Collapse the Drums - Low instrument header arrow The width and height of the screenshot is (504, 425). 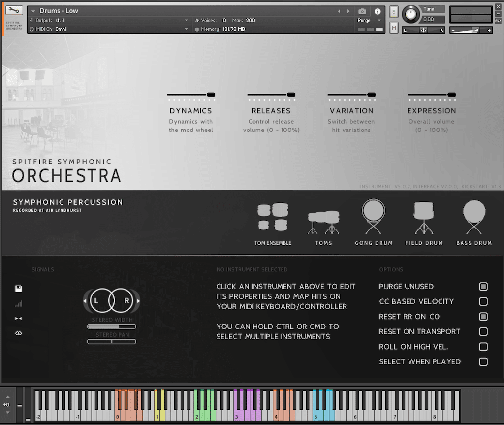(x=33, y=11)
